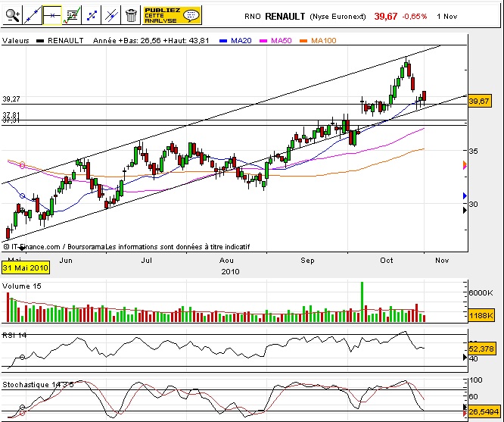This screenshot has height=422, width=504.
Task: Click the black arrow marker on RSI axis
Action: pyautogui.click(x=465, y=357)
